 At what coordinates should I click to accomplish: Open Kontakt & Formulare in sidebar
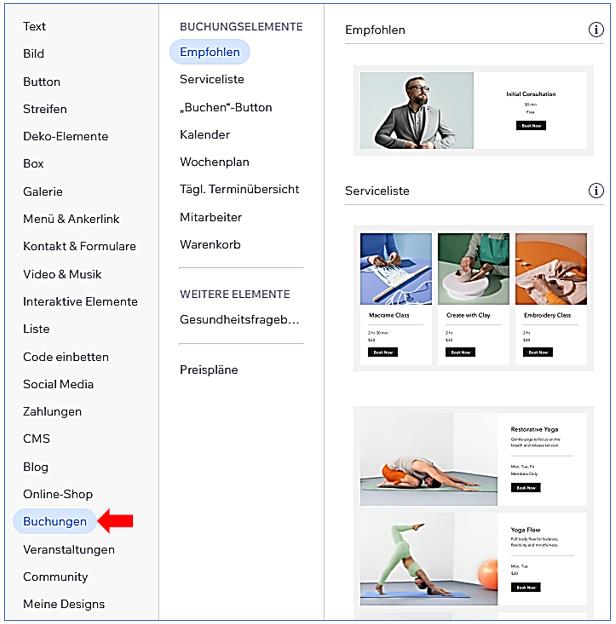coord(79,246)
